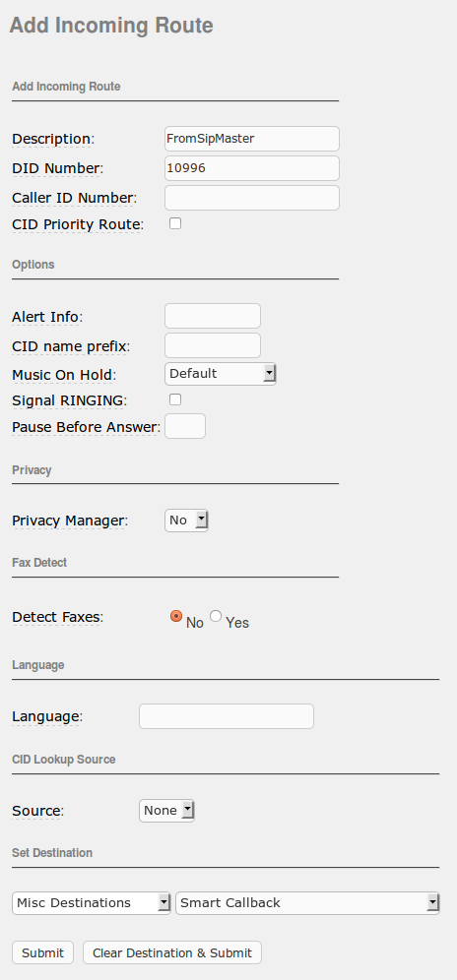Expand the CID Lookup Source dropdown

[x=166, y=811]
